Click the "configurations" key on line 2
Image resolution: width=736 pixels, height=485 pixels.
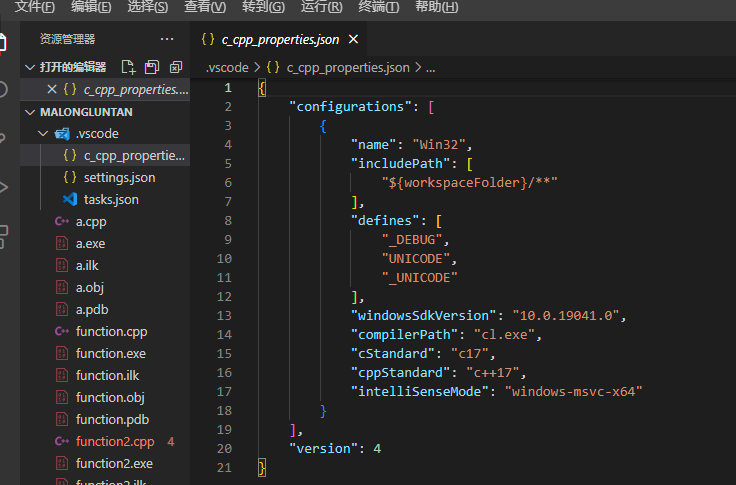351,107
